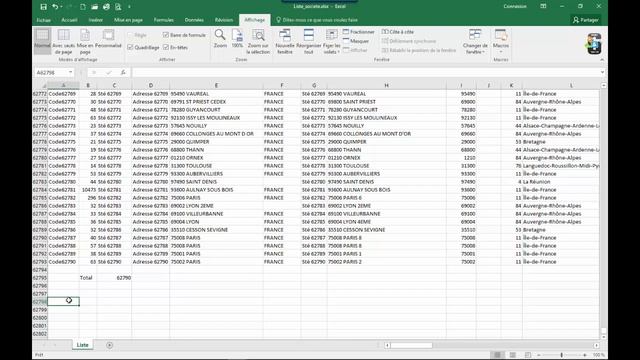The height and width of the screenshot is (360, 640).
Task: Click the Partager button
Action: tap(586, 20)
